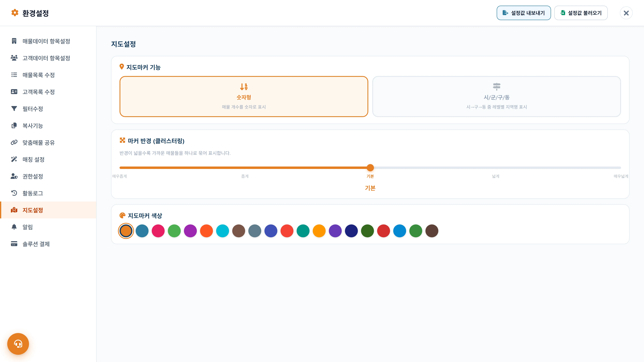644x362 pixels.
Task: Click the people icon beside 고객데이터 항목설정
Action: coord(14,58)
